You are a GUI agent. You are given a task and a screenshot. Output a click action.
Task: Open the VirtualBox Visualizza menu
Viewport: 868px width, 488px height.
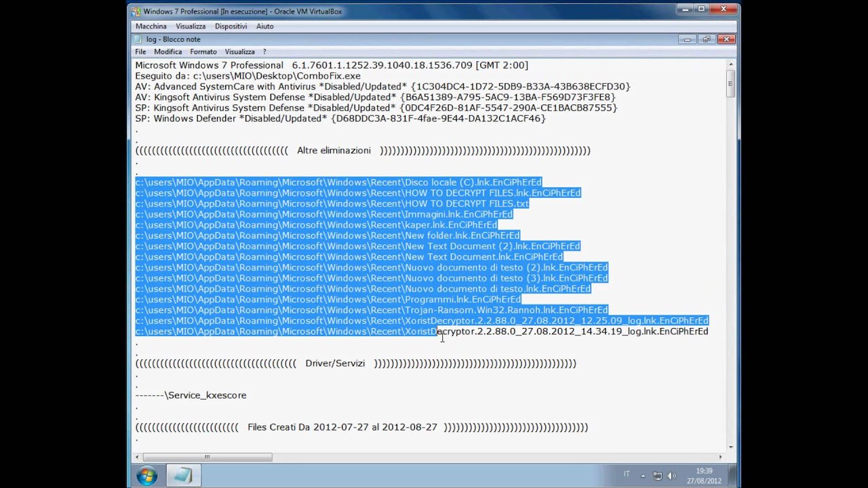click(191, 26)
